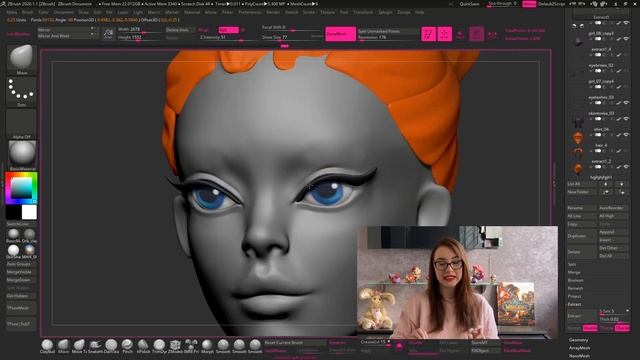Click the DynaMesh button
Viewport: 640px width, 360px height.
point(340,34)
